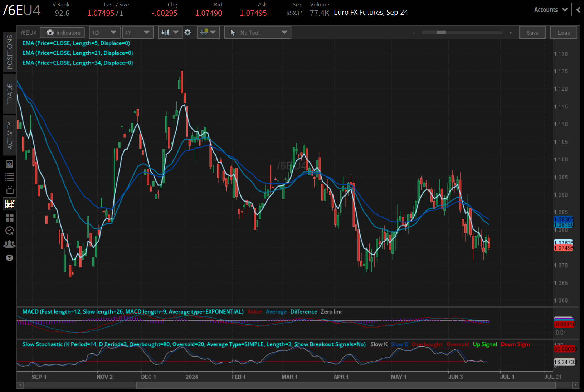Click the Save chart button
The width and height of the screenshot is (584, 392).
[x=532, y=33]
